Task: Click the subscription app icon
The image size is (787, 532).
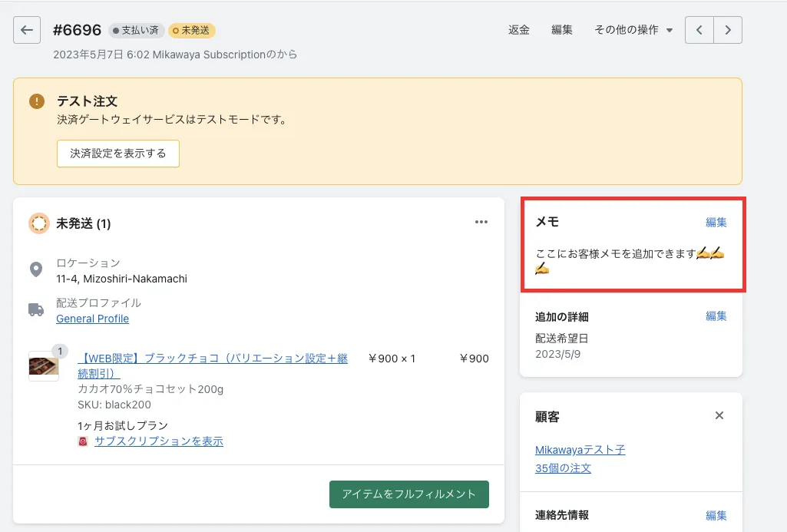Action: pyautogui.click(x=83, y=441)
